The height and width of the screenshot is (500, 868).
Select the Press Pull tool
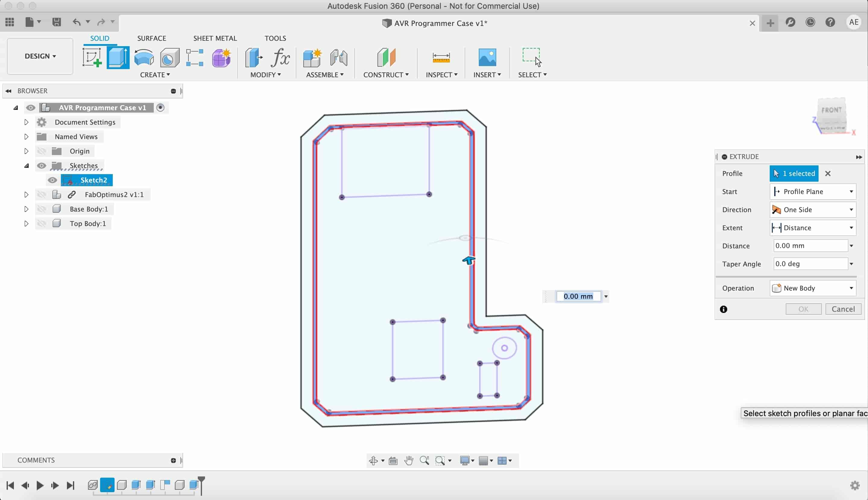pyautogui.click(x=254, y=57)
